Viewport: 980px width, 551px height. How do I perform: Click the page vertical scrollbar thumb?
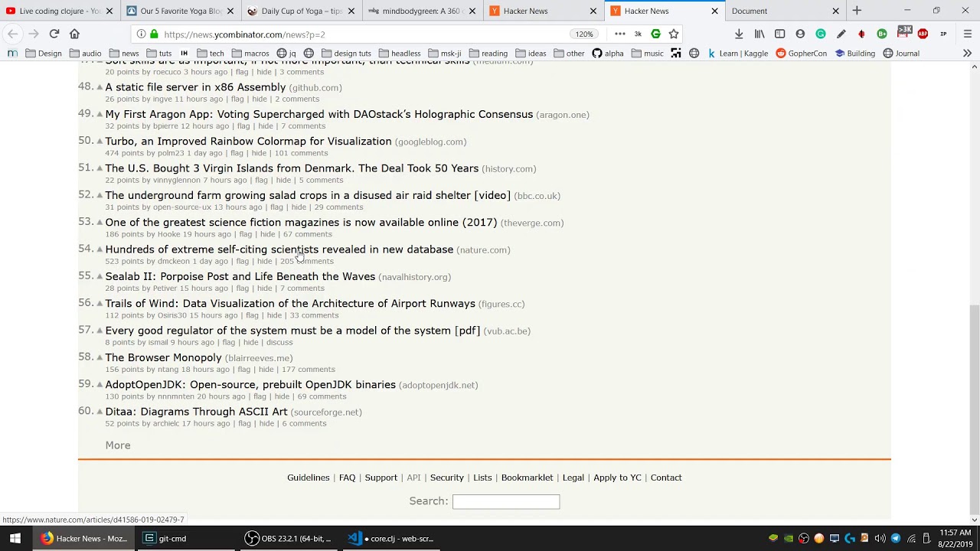(x=975, y=409)
